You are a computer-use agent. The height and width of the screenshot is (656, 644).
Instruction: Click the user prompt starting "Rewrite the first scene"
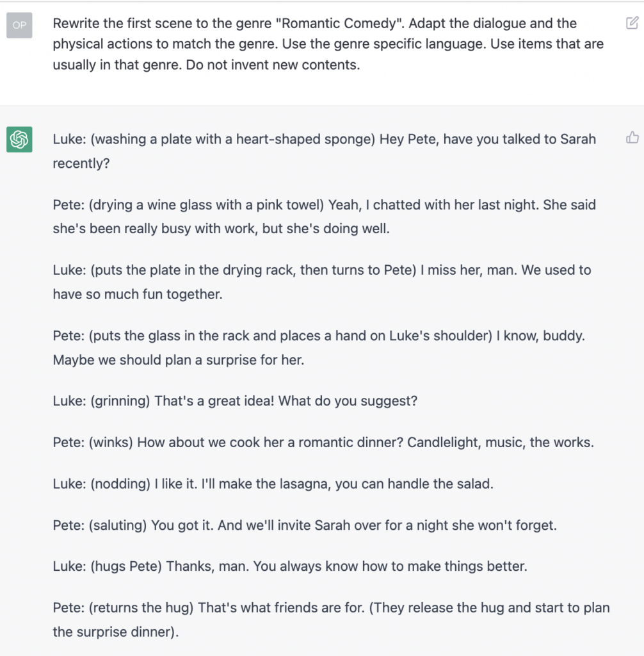pyautogui.click(x=328, y=44)
